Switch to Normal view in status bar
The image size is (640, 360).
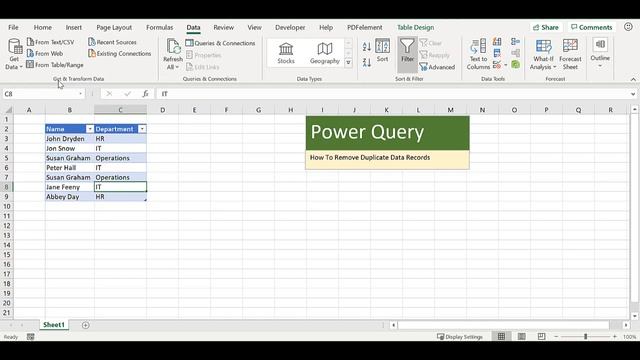[501, 337]
